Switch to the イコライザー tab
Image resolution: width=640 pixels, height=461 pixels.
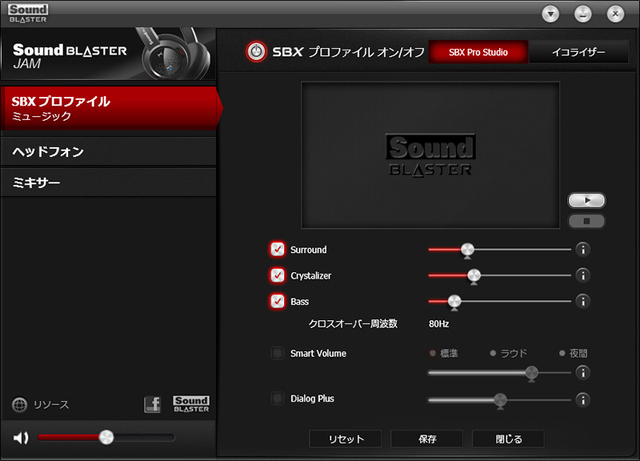point(579,52)
